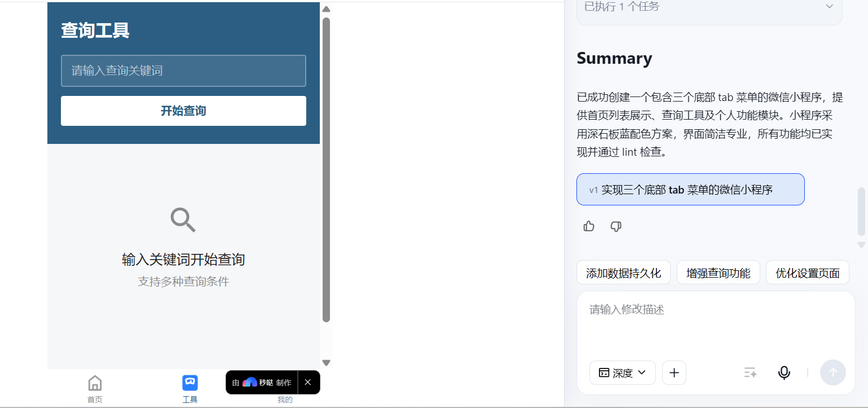Select the microphone icon to use voice input
Image resolution: width=868 pixels, height=408 pixels.
pos(784,372)
